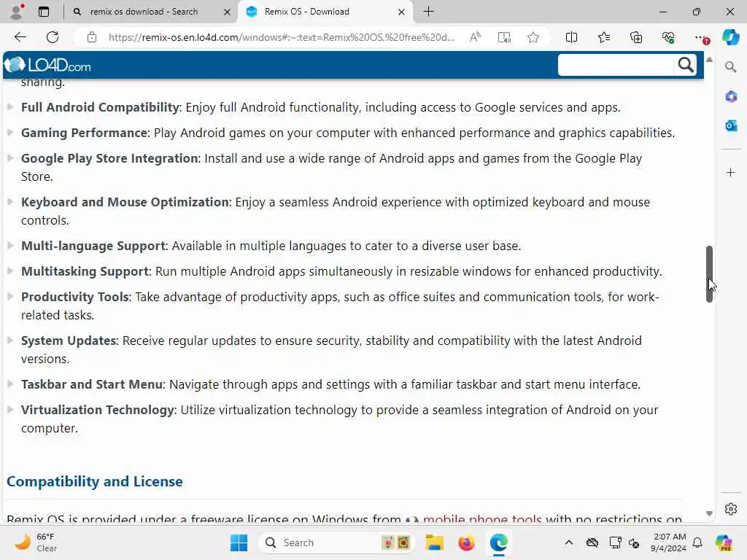Click the address bar URL
The height and width of the screenshot is (560, 747).
click(x=281, y=37)
